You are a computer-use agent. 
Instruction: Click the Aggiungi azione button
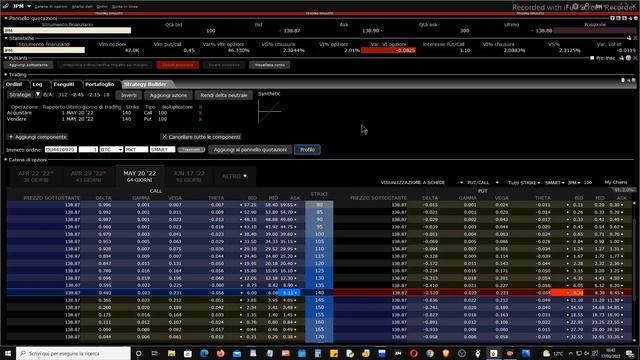168,95
